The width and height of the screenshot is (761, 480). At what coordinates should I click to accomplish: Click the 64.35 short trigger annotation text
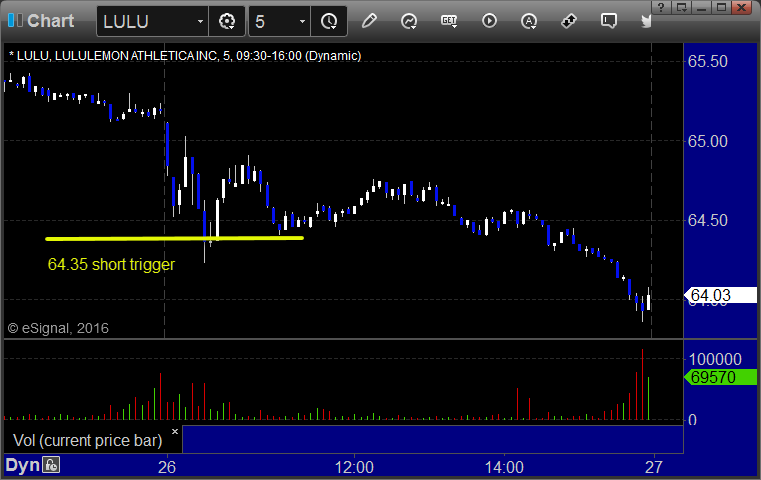pos(111,265)
